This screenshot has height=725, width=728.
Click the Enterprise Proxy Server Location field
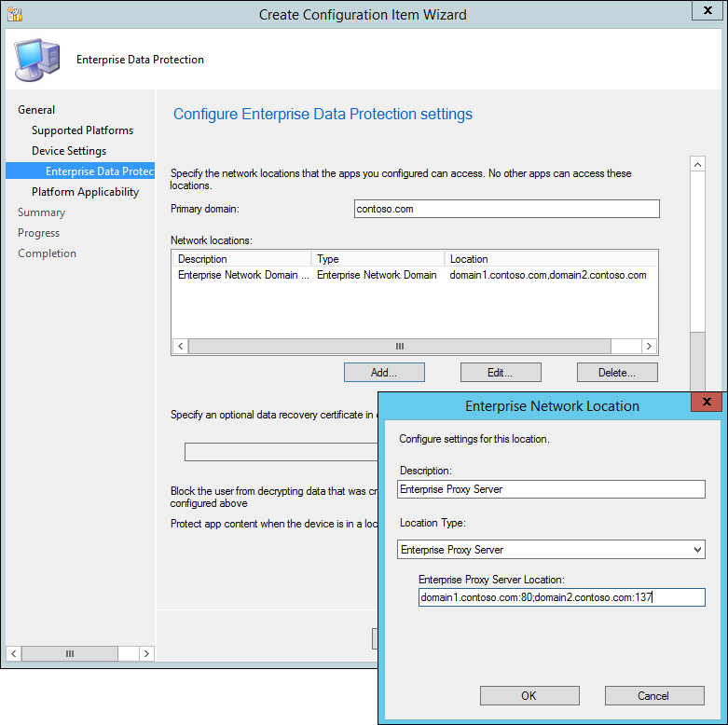pos(561,597)
